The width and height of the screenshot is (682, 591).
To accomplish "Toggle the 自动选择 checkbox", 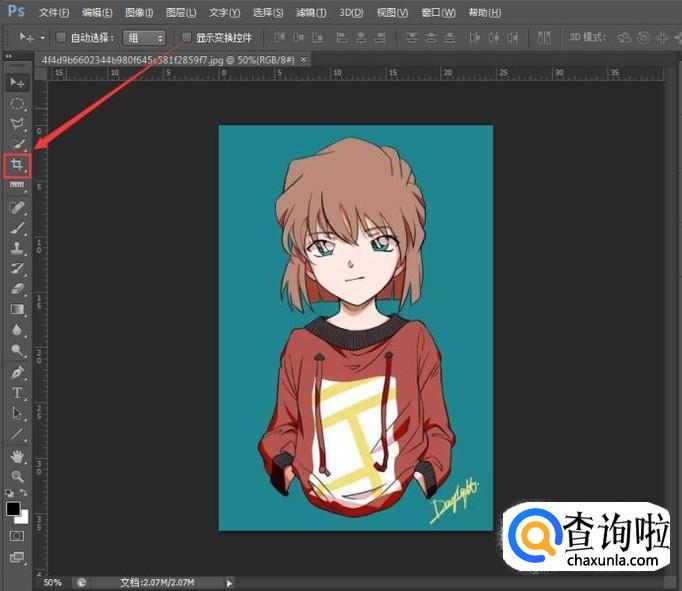I will coord(61,37).
